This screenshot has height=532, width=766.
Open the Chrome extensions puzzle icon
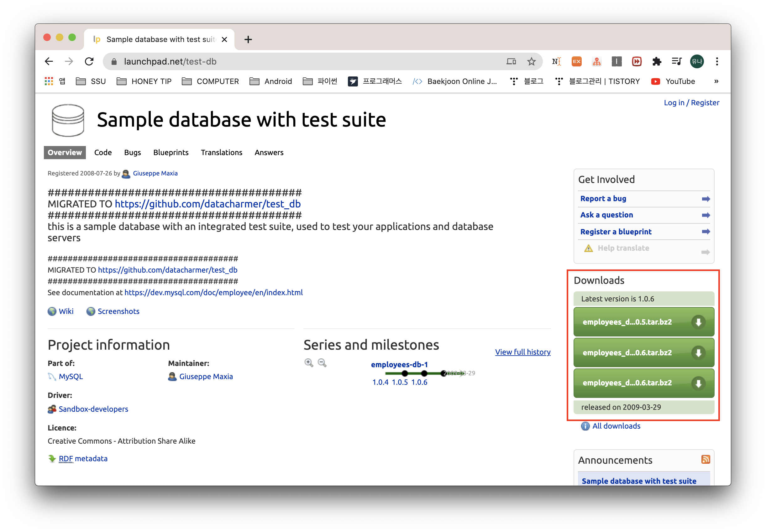click(x=657, y=62)
